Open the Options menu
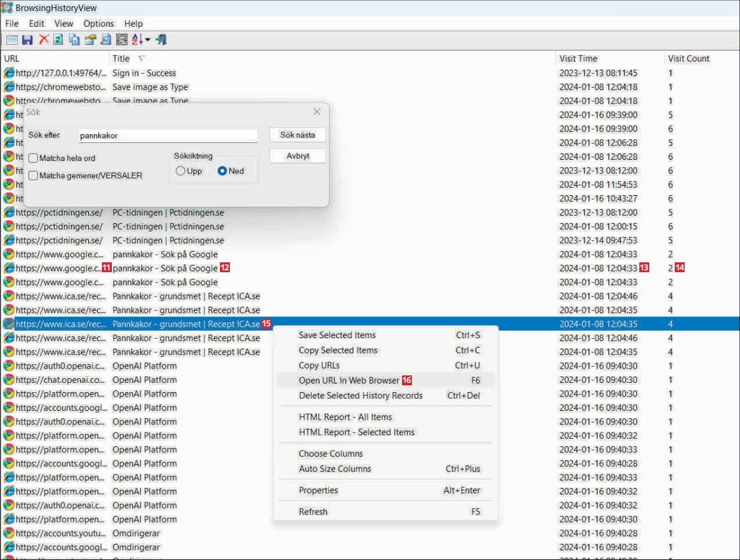740x560 pixels. pyautogui.click(x=99, y=24)
